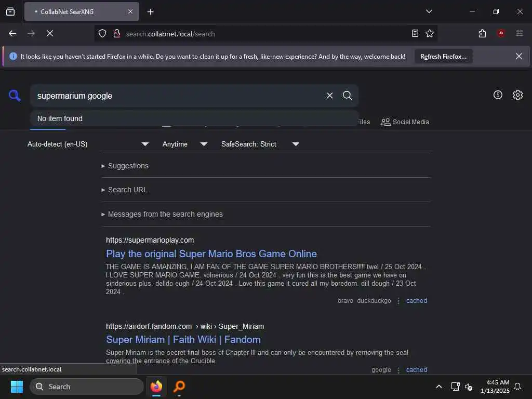The height and width of the screenshot is (399, 532).
Task: Close the CollabNet SearXNG tab
Action: click(130, 11)
